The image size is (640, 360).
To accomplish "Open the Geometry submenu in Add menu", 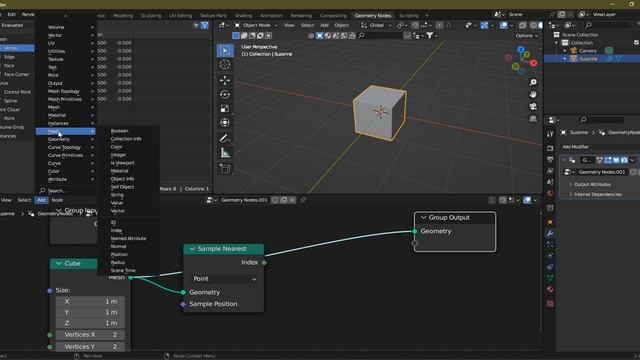I will point(66,139).
